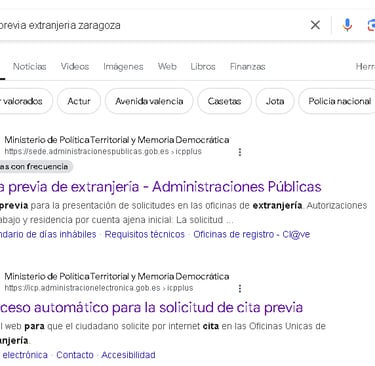
Task: Select the Avenida valencia filter chip
Action: (x=149, y=101)
